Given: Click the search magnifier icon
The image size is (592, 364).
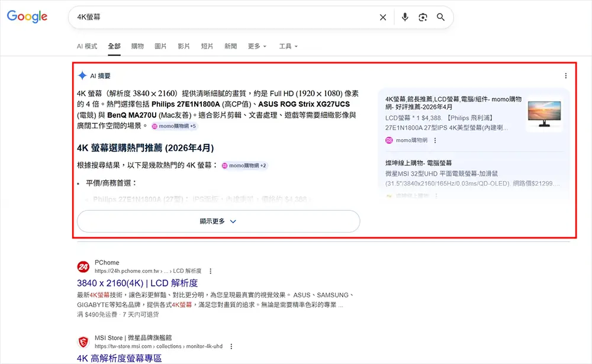Looking at the screenshot, I should tap(440, 17).
